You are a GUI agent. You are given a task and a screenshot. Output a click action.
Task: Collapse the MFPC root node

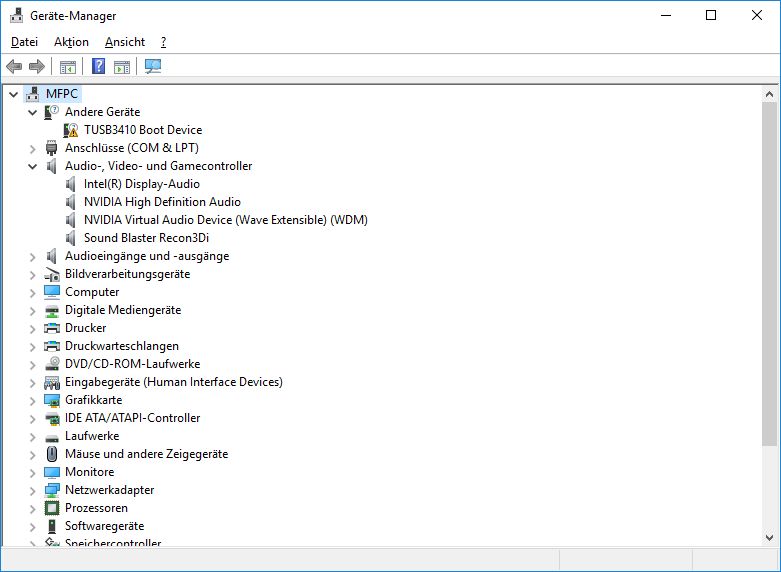[x=13, y=94]
